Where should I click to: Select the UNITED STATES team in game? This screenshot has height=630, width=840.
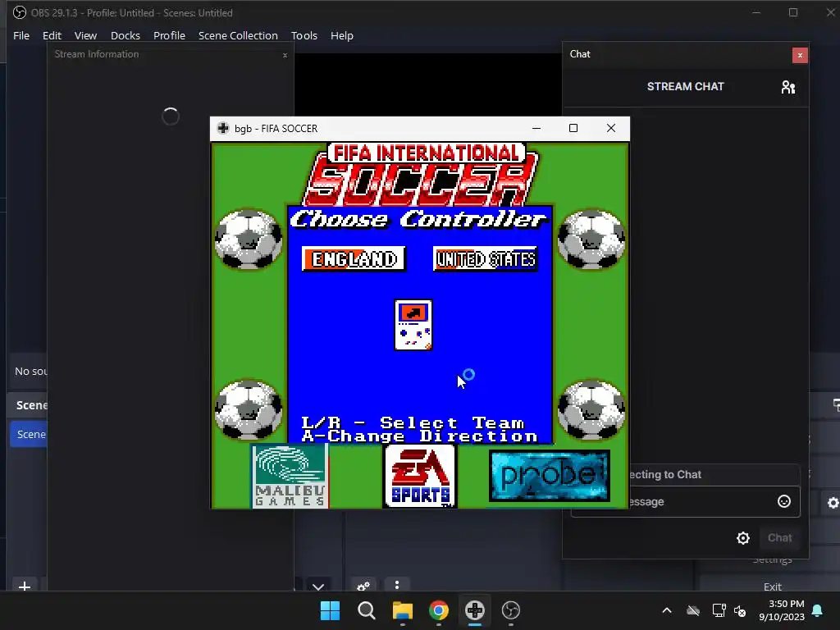486,259
